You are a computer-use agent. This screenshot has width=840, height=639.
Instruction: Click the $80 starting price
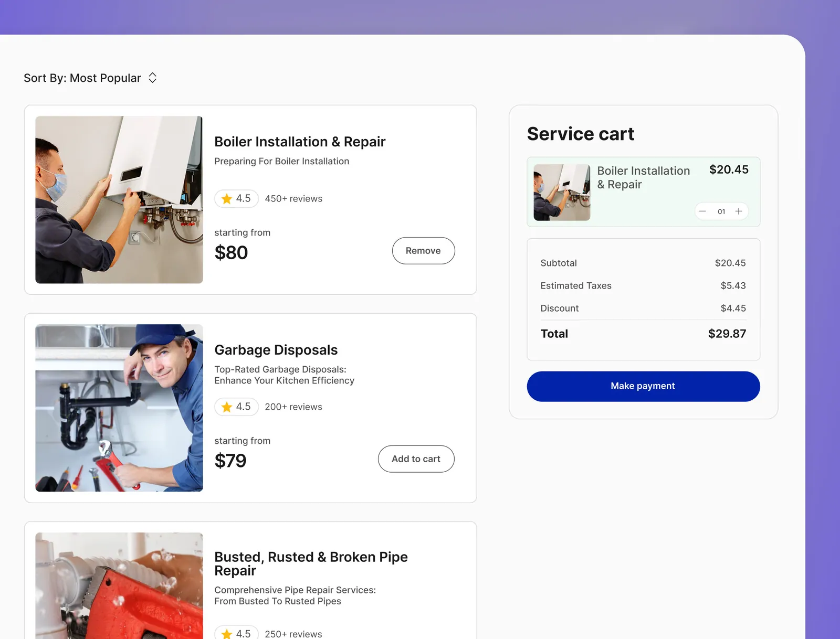(x=231, y=253)
